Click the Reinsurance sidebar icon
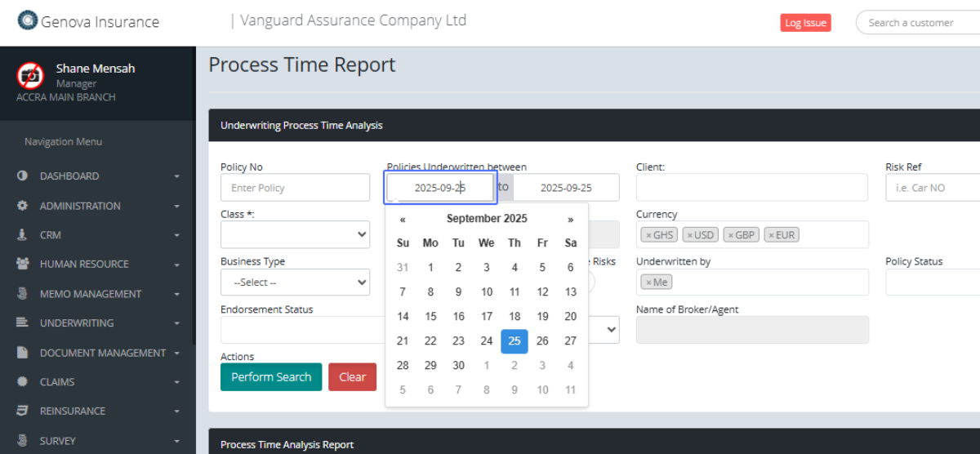 [x=22, y=412]
